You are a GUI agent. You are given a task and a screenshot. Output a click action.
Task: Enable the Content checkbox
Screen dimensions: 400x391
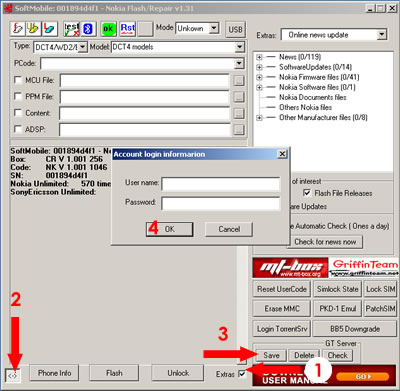(x=18, y=112)
